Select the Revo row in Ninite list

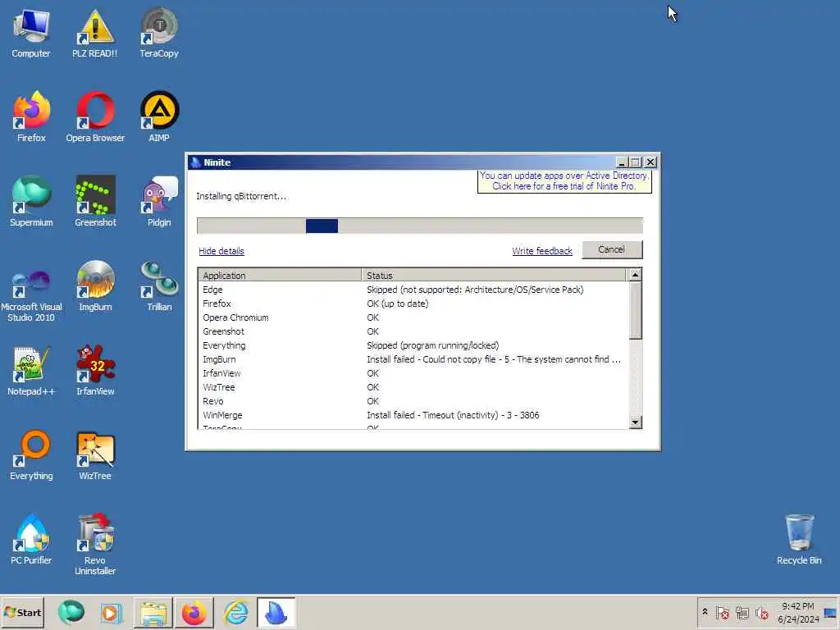[x=413, y=400]
